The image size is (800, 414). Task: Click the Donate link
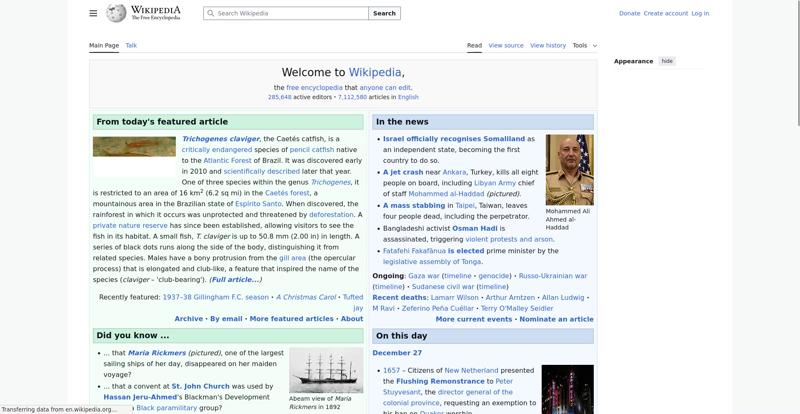(x=629, y=14)
